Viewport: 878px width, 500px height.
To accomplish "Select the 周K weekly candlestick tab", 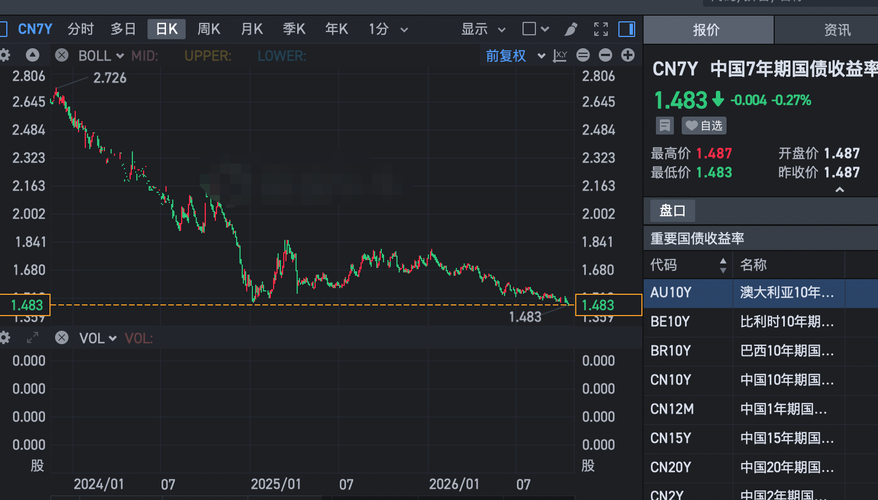I will (x=209, y=29).
